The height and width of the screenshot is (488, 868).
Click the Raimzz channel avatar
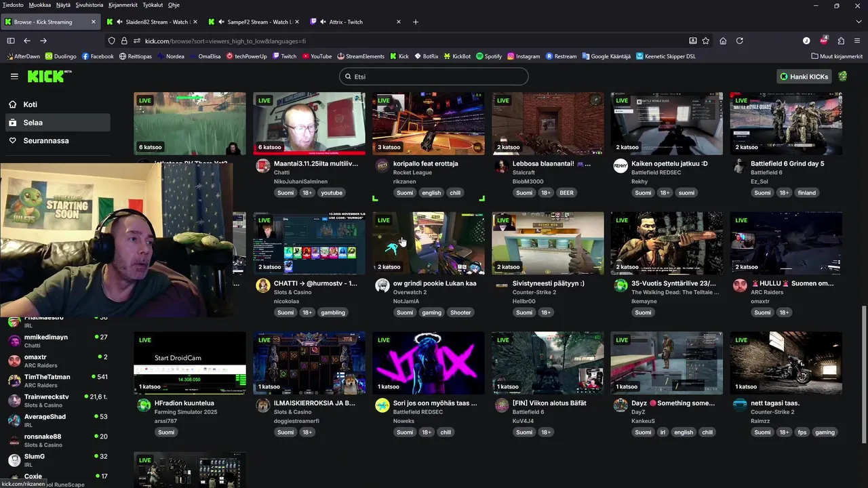(740, 405)
